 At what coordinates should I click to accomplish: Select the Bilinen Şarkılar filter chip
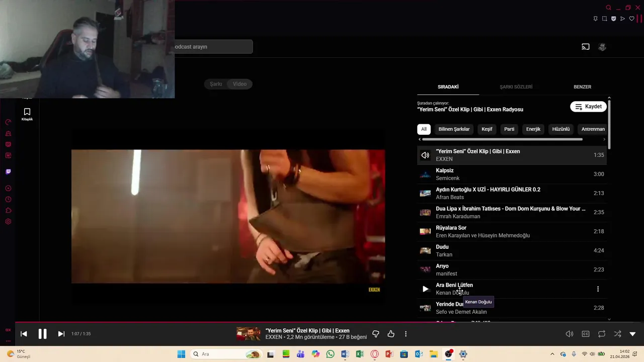(x=454, y=129)
